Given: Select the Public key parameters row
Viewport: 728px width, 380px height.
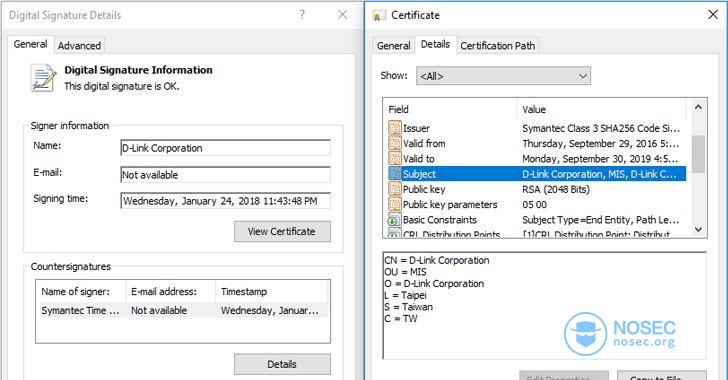Looking at the screenshot, I should click(x=537, y=204).
